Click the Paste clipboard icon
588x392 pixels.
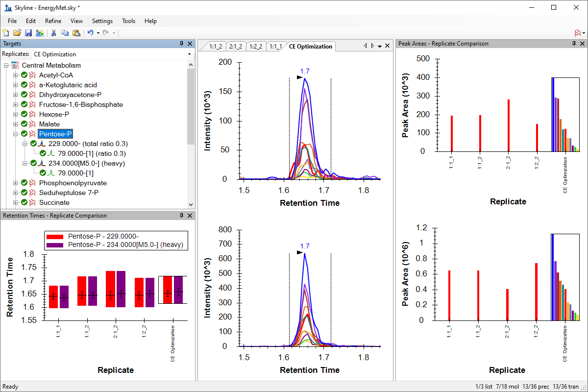pyautogui.click(x=76, y=33)
